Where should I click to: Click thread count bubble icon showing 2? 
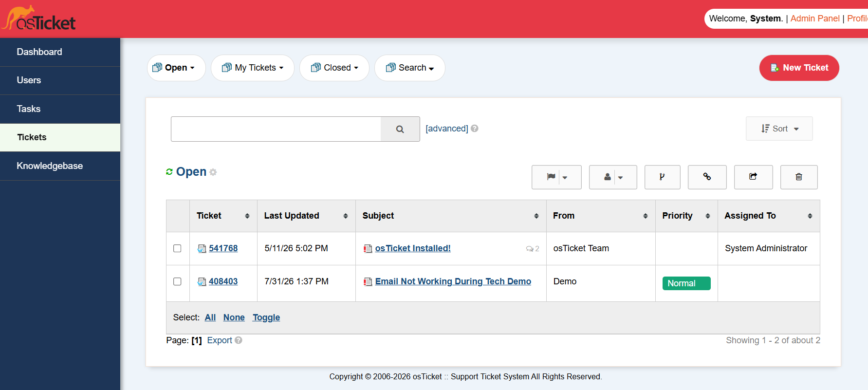pos(530,249)
